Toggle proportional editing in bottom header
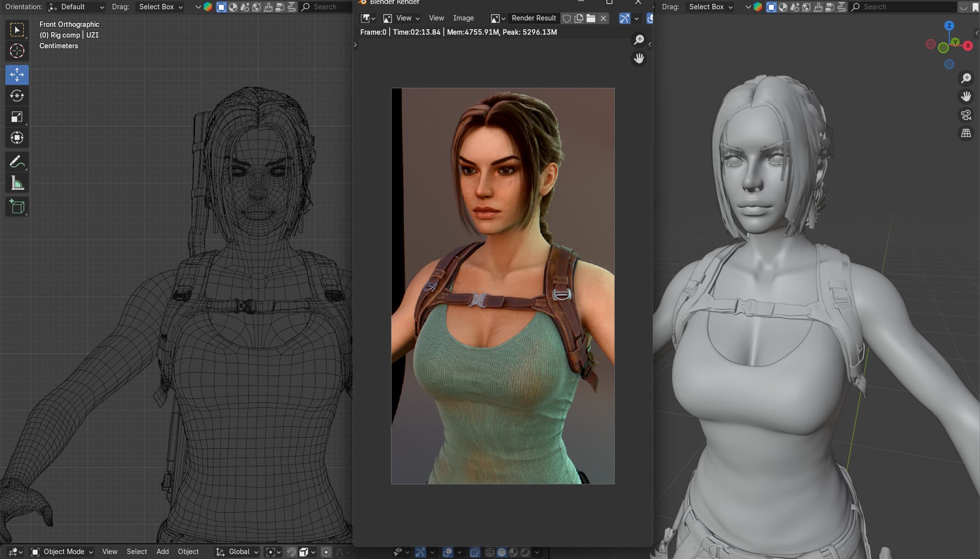Screen dimensions: 980x559 326,552
